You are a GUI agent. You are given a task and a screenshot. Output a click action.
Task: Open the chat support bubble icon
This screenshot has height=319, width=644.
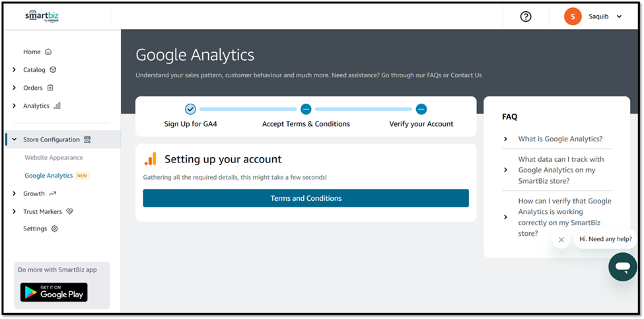622,267
